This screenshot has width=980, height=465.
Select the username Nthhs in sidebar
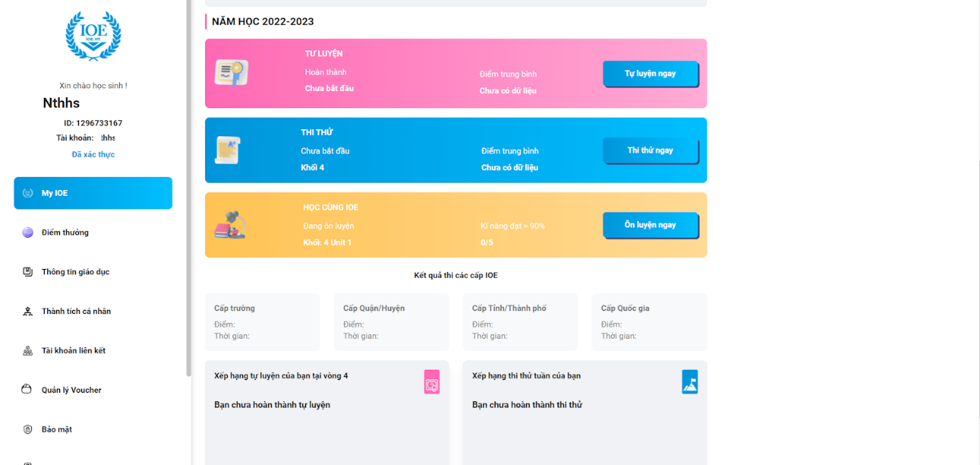pyautogui.click(x=62, y=103)
